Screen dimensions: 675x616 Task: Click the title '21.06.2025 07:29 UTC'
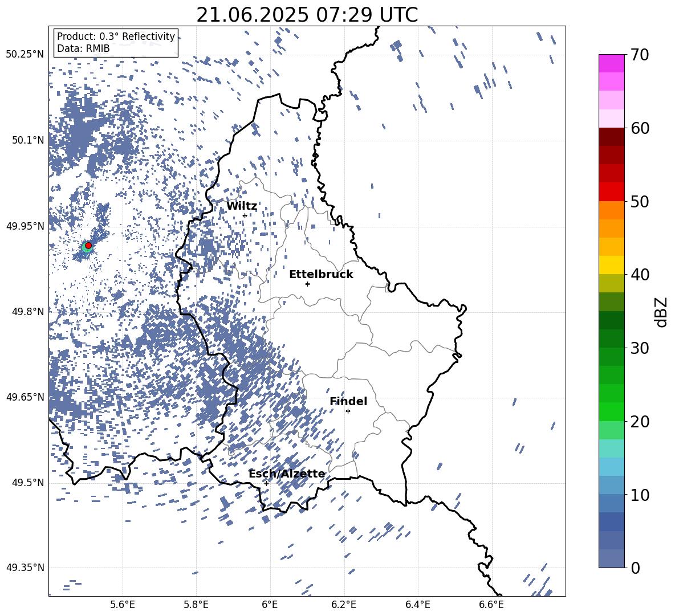(307, 15)
